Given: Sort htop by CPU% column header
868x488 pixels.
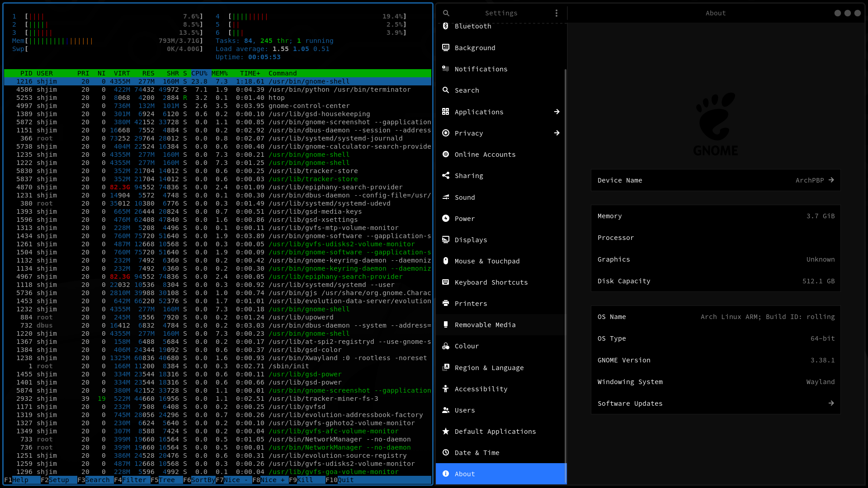Looking at the screenshot, I should pyautogui.click(x=199, y=73).
